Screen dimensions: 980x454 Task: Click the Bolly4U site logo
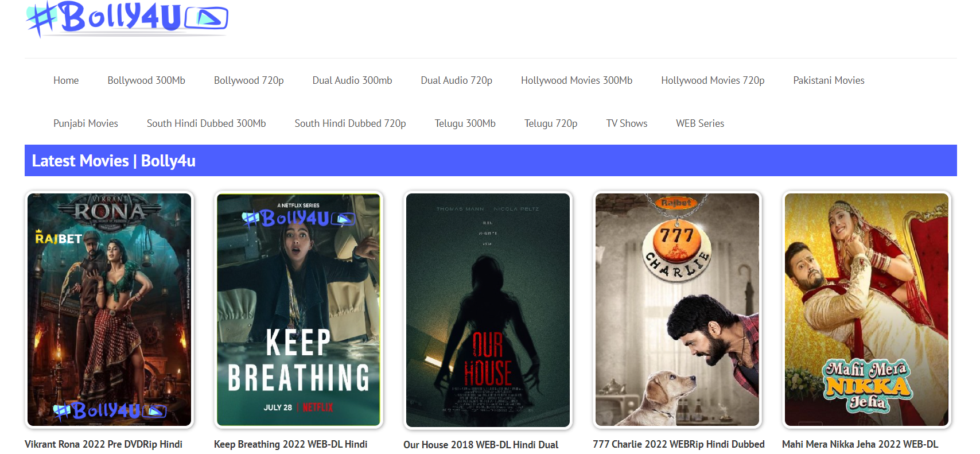point(127,18)
